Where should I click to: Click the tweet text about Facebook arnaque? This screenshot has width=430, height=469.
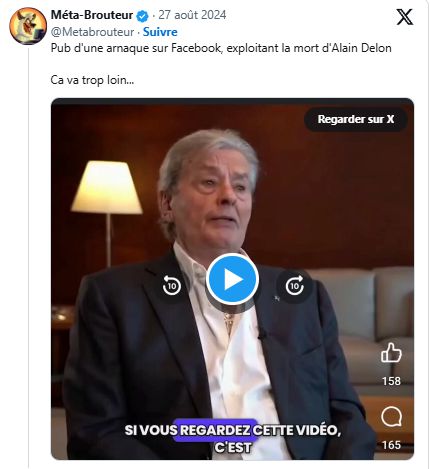coord(221,48)
